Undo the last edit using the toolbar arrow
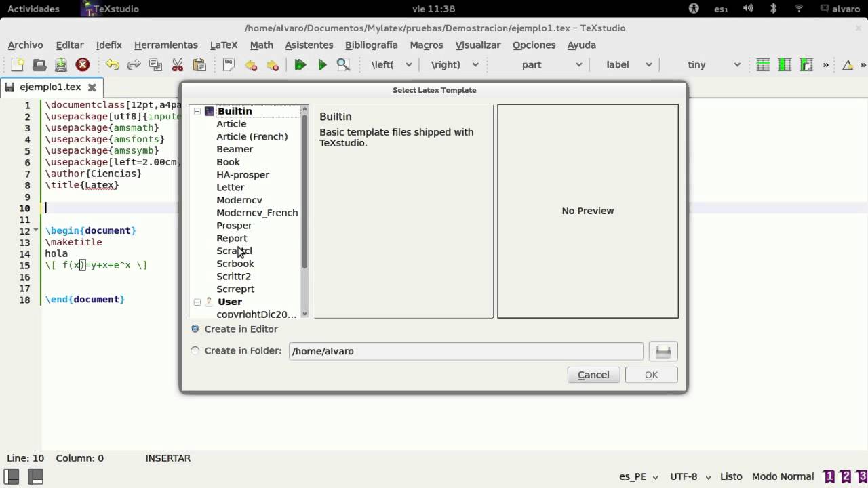 [113, 65]
